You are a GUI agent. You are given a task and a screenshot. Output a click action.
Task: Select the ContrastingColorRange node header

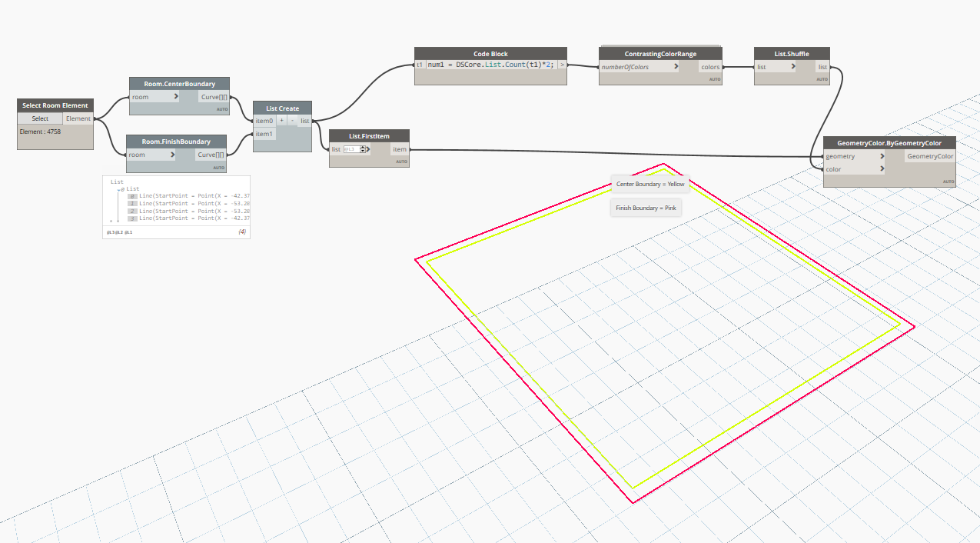coord(661,54)
